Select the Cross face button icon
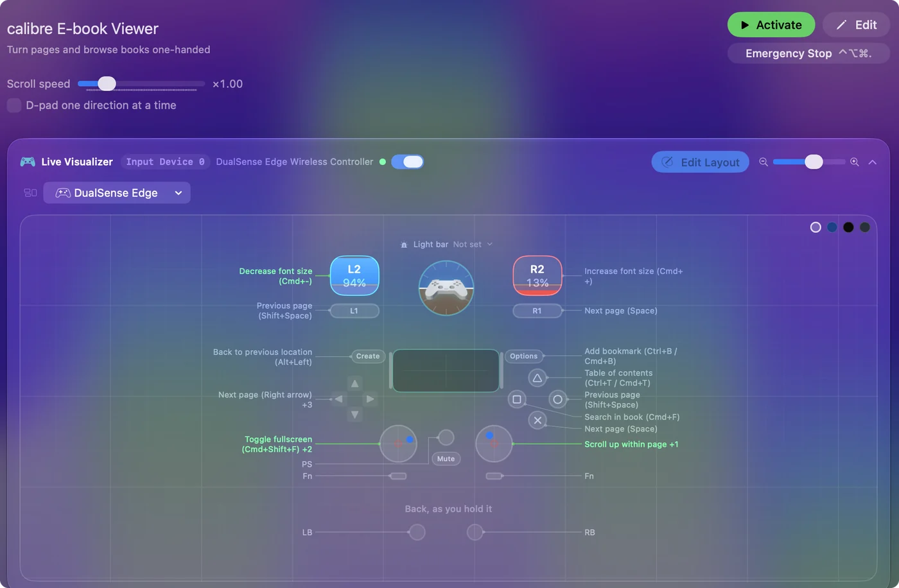Viewport: 899px width, 588px height. tap(537, 420)
